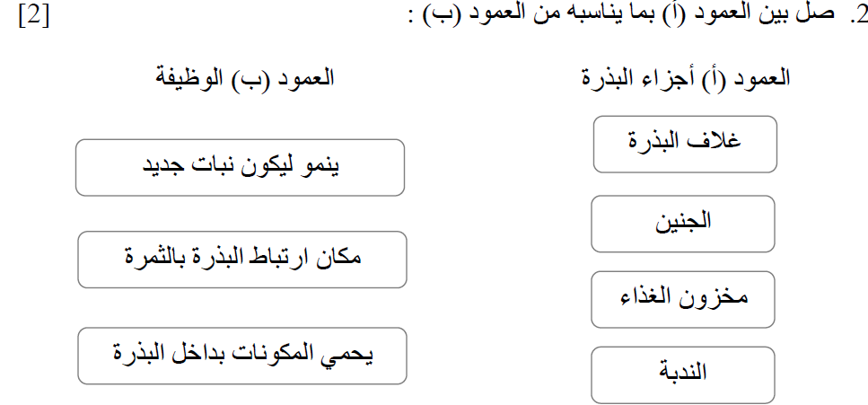Image resolution: width=868 pixels, height=405 pixels.
Task: Click the 'يحمي المكونات بداخل البذرة' box
Action: pos(241,355)
